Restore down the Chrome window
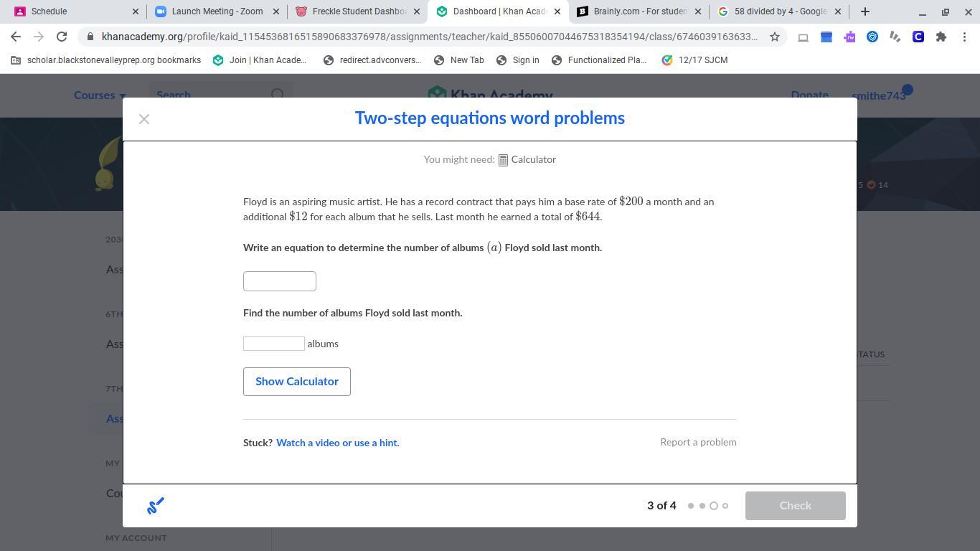980x551 pixels. click(946, 11)
